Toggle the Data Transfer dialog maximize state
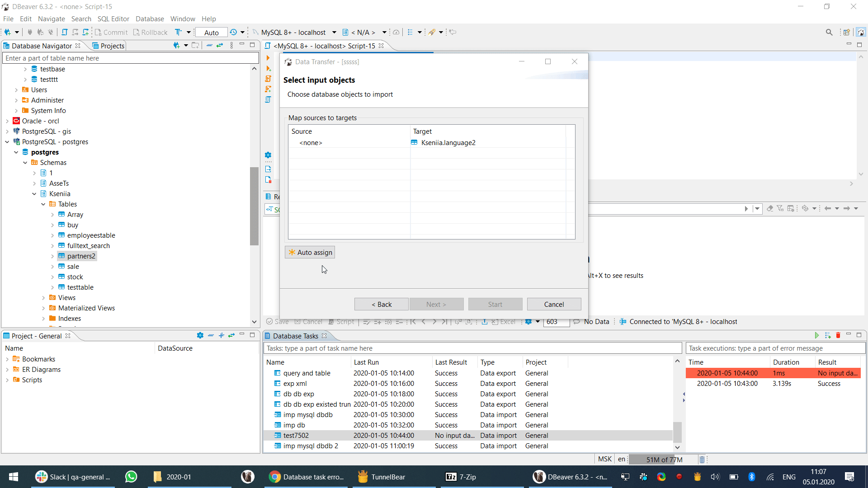The height and width of the screenshot is (488, 868). click(x=548, y=61)
